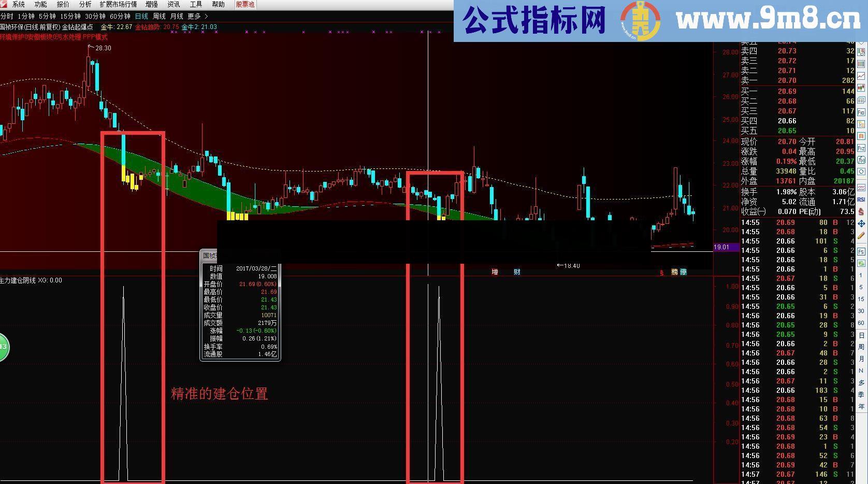Click the four-arrow pan icon in right sidebar

(x=861, y=223)
